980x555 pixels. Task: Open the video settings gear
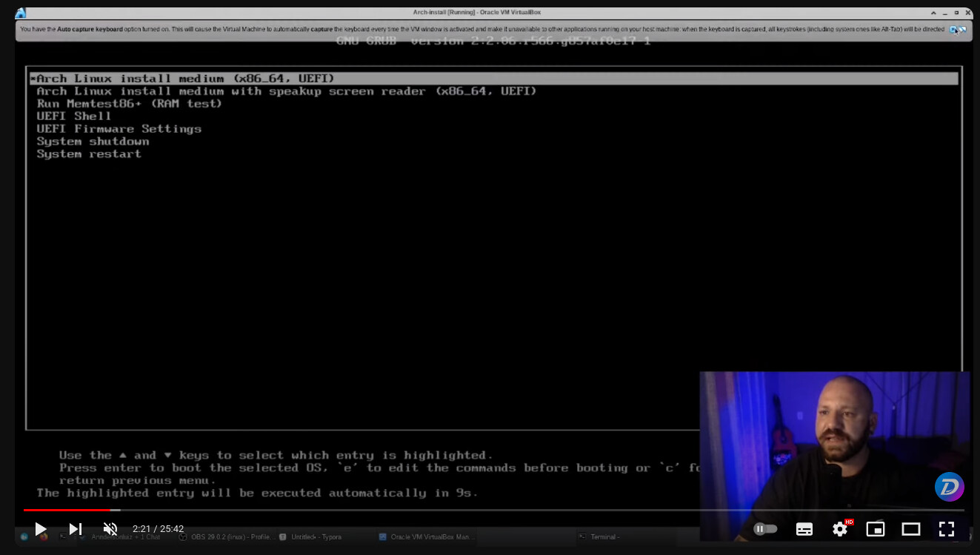click(840, 529)
